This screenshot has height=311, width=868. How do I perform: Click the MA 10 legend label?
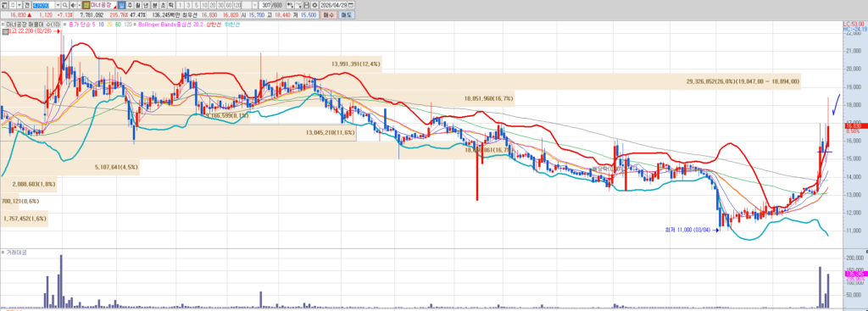tap(102, 25)
